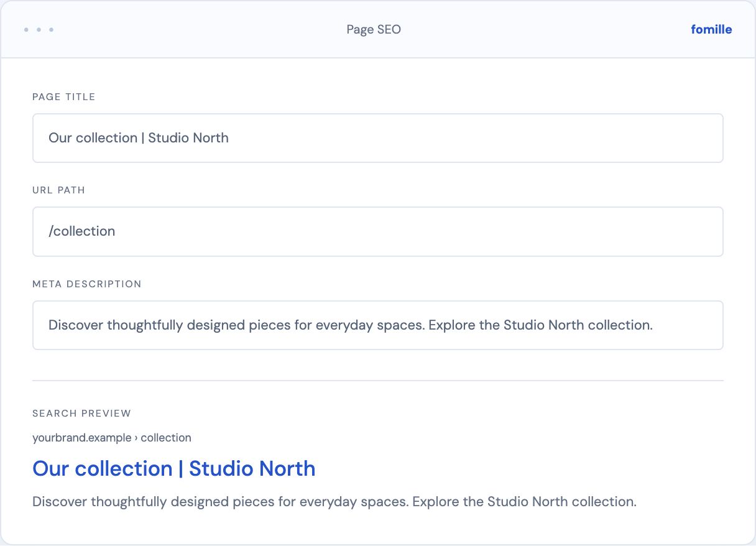
Task: Click the PAGE TITLE field label
Action: (x=63, y=97)
